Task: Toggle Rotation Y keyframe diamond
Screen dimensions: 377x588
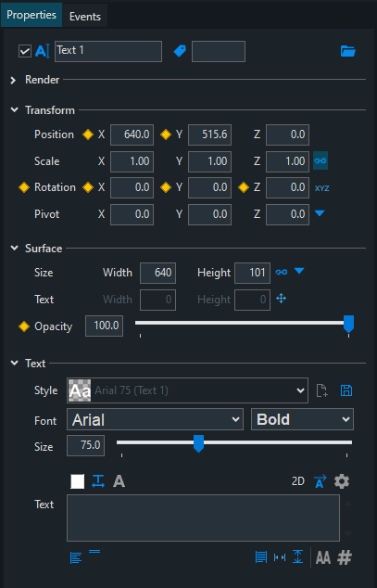Action: pos(166,187)
